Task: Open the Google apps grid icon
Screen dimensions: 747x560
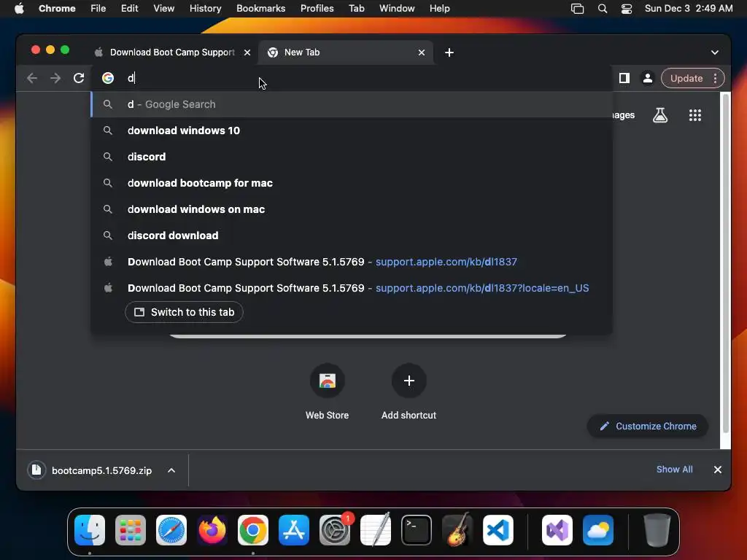Action: click(695, 114)
